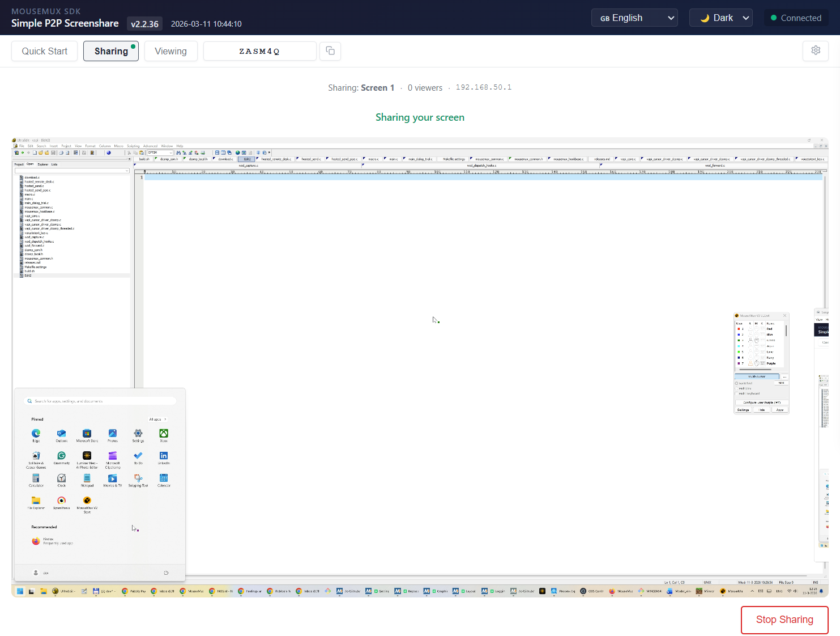
Task: Copy the session code ZASM4Q
Action: [x=330, y=51]
